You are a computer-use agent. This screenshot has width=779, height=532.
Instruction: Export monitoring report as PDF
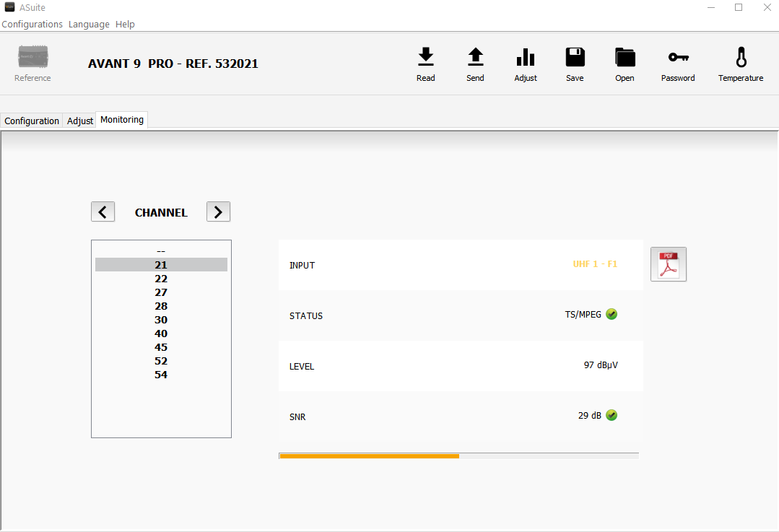(x=669, y=264)
